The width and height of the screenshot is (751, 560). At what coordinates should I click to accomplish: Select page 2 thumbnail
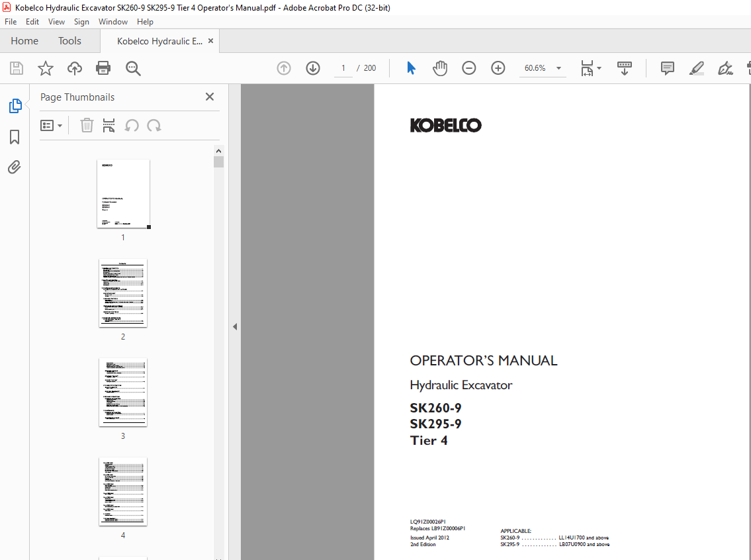123,293
